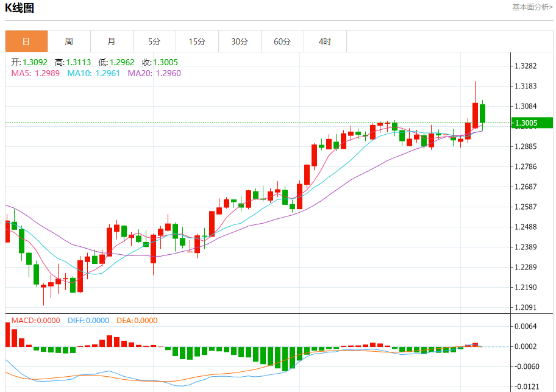Select the 日 daily chart tab
The image size is (556, 392).
26,41
